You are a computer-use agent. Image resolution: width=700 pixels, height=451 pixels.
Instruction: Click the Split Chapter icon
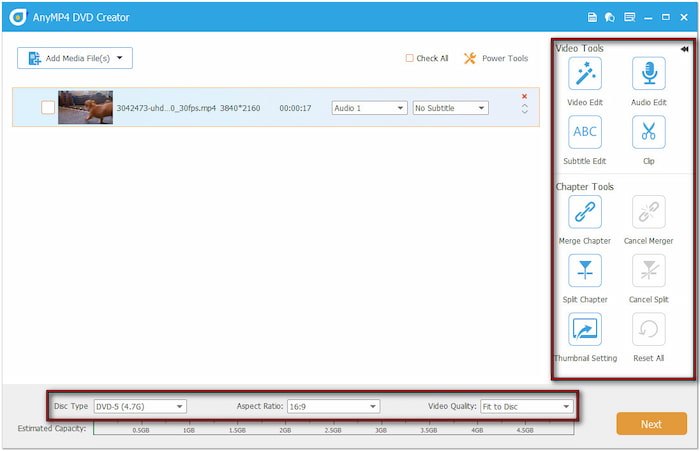coord(584,271)
